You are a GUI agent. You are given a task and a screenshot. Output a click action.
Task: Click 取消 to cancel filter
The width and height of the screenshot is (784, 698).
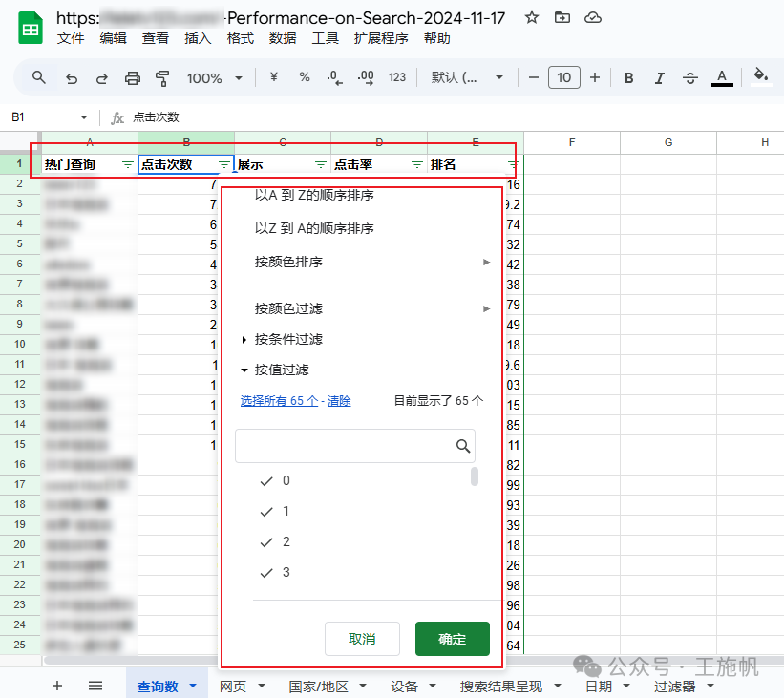[362, 639]
